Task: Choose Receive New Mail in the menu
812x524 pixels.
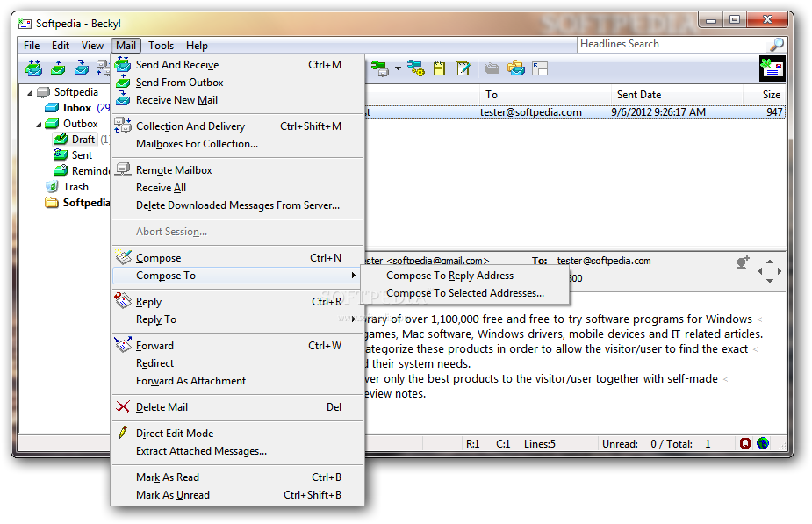Action: click(237, 100)
